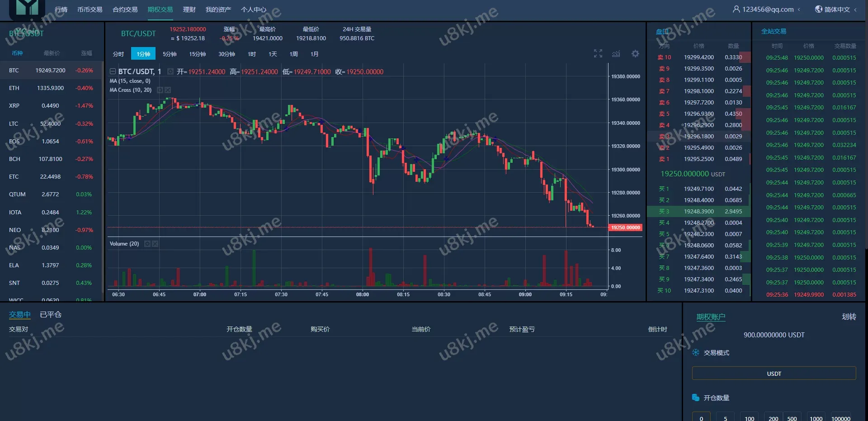Open the 简体中文 language dropdown
The height and width of the screenshot is (421, 868).
coord(836,9)
